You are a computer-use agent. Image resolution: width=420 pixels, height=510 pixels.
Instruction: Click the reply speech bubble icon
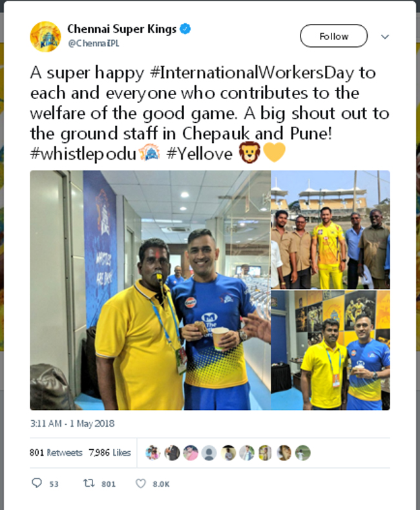[x=37, y=483]
